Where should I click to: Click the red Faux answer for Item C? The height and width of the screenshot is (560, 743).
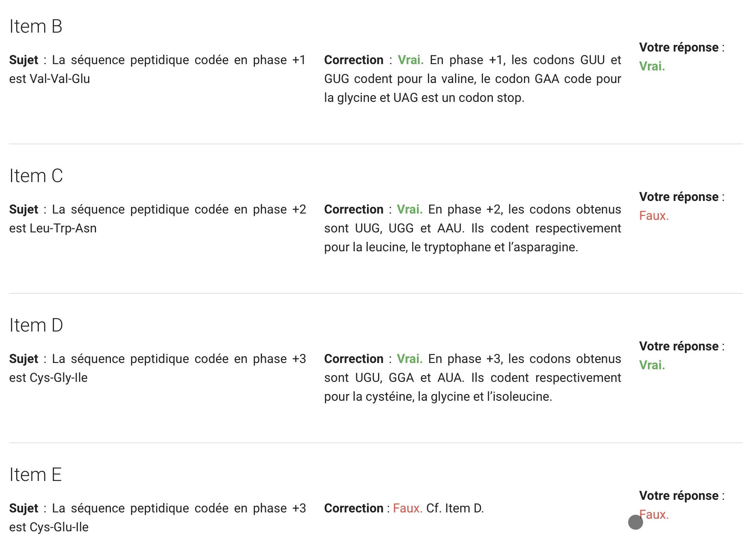[654, 216]
